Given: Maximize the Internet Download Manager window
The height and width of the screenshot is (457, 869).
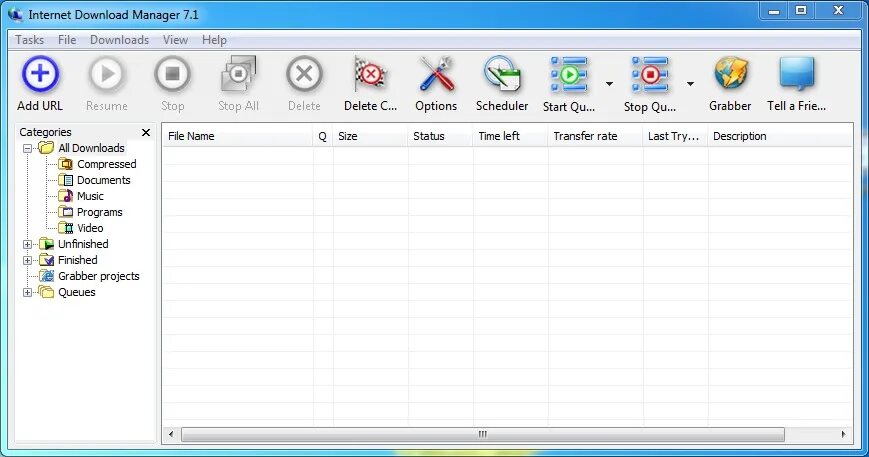Looking at the screenshot, I should point(801,11).
